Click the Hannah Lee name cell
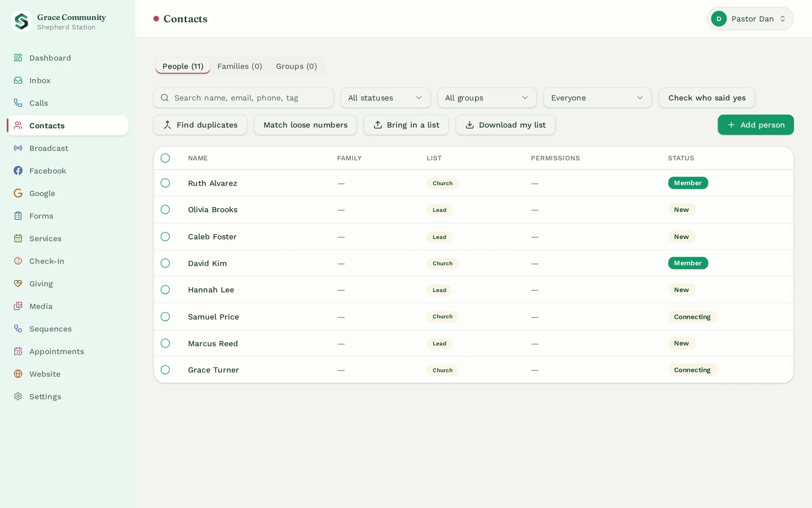Screen dimensions: 812x508 (x=211, y=290)
